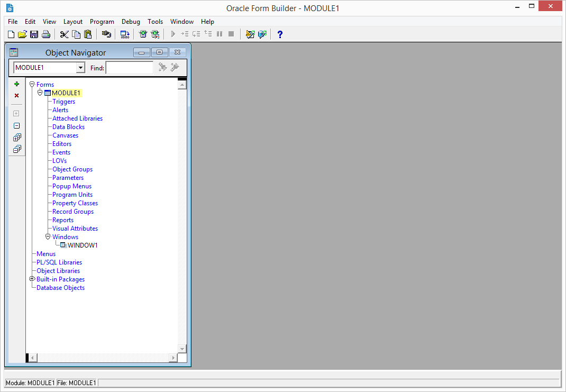The width and height of the screenshot is (566, 392).
Task: Open the Layout menu
Action: tap(73, 22)
